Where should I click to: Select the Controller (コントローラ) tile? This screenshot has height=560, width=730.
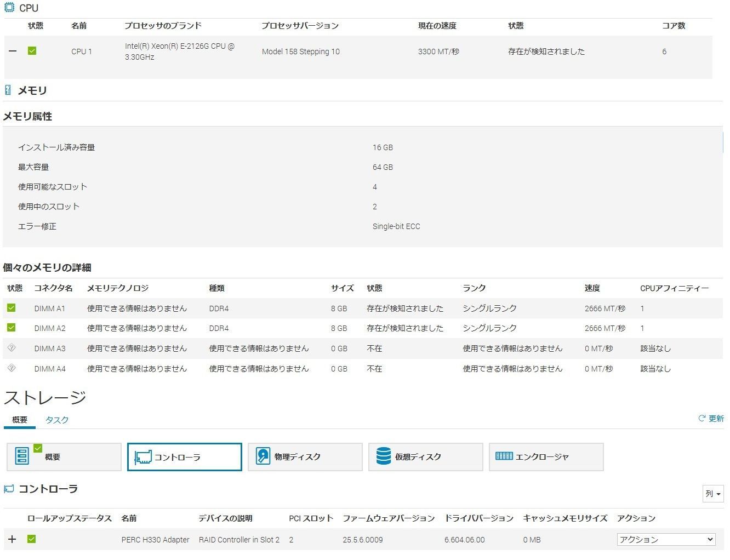pyautogui.click(x=184, y=457)
